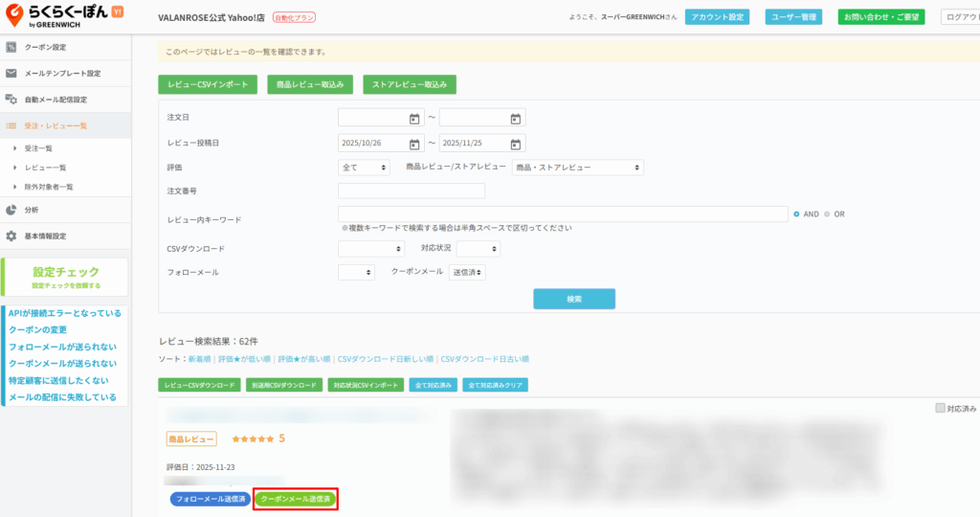Check the 対応済み checkbox on review
Image resolution: width=980 pixels, height=517 pixels.
[940, 408]
